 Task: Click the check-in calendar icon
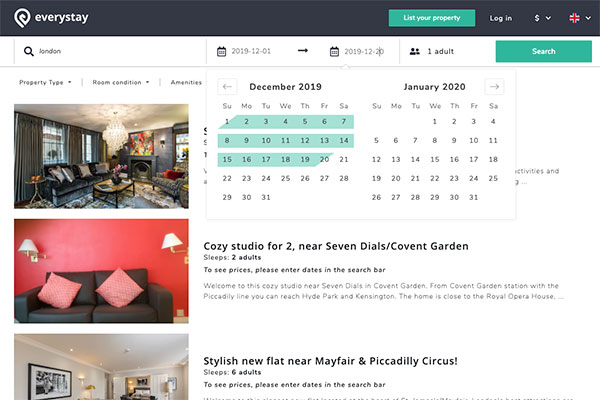tap(221, 51)
